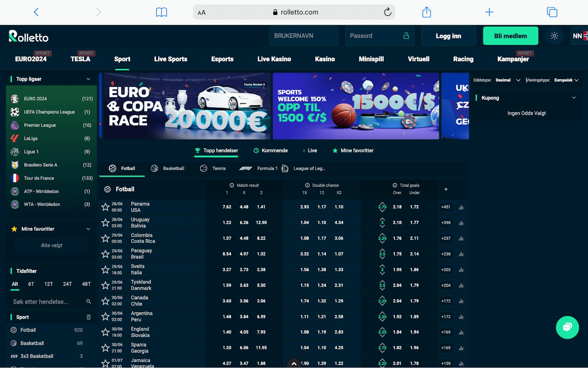Reload the page in Safari
The image size is (588, 368).
click(x=387, y=12)
